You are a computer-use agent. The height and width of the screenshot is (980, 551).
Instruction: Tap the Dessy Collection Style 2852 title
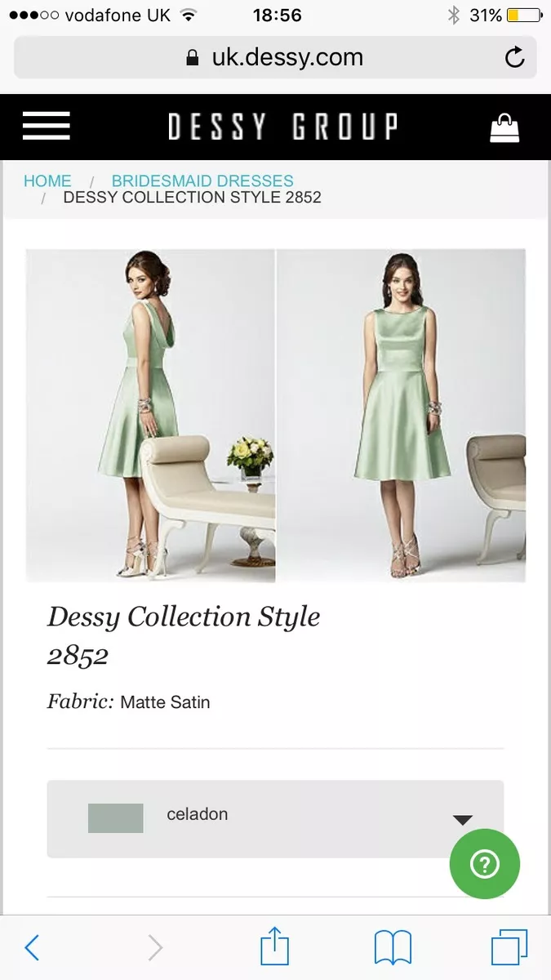click(184, 635)
